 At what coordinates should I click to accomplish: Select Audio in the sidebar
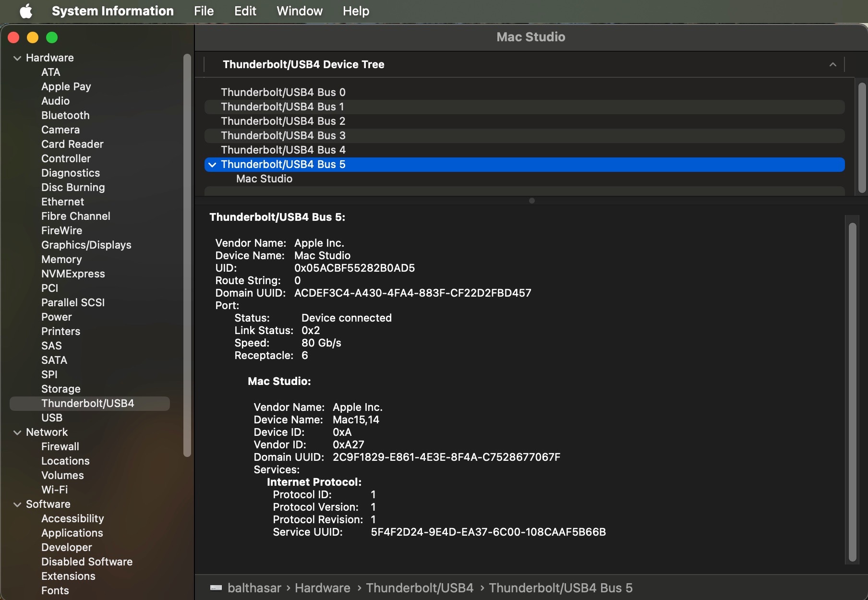[x=55, y=101]
